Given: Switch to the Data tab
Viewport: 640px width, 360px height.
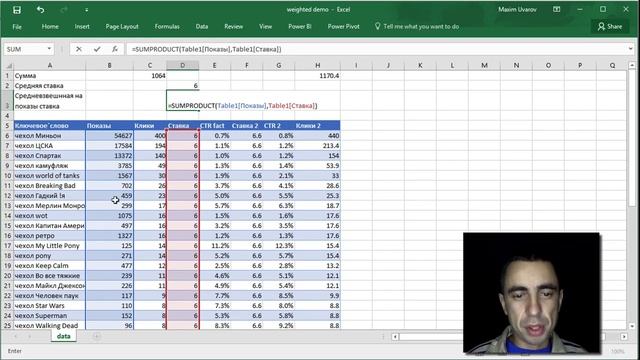Looking at the screenshot, I should coord(202,27).
